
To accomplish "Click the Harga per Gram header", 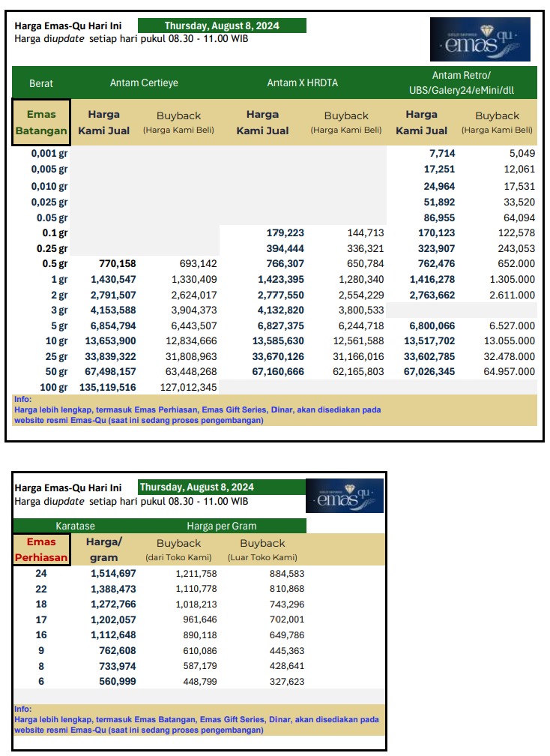I will [x=222, y=526].
